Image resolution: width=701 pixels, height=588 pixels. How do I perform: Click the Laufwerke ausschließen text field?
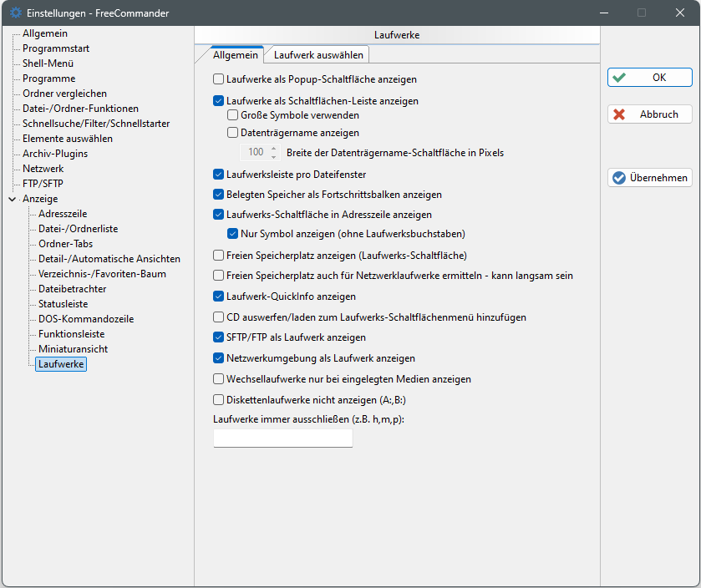[x=282, y=438]
